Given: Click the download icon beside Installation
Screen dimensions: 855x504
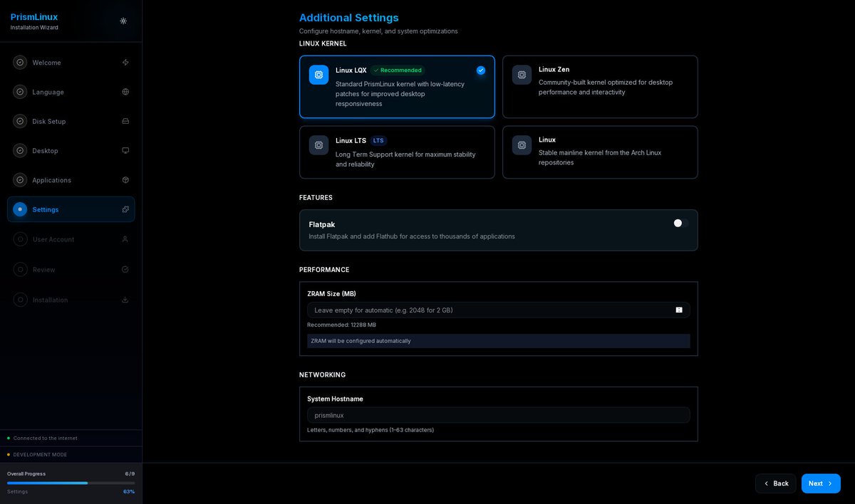Looking at the screenshot, I should point(125,300).
